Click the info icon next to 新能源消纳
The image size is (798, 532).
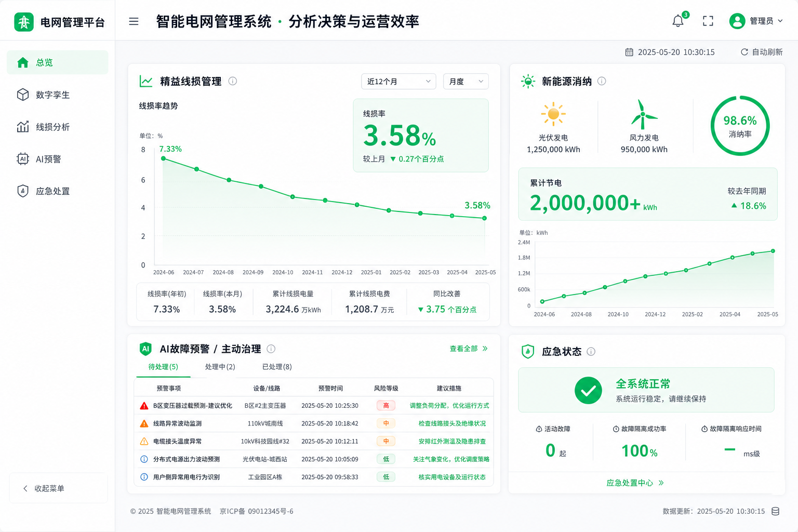tap(602, 81)
